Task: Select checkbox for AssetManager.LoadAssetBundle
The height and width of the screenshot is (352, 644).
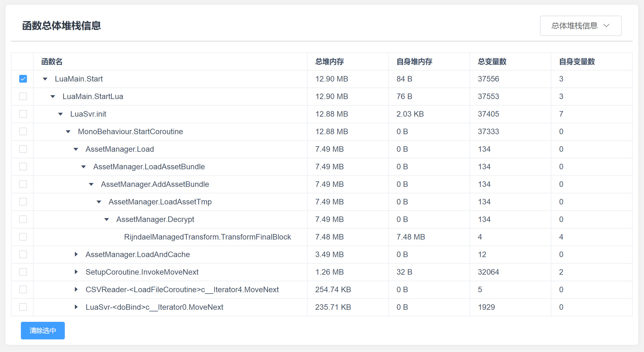Action: [x=23, y=167]
